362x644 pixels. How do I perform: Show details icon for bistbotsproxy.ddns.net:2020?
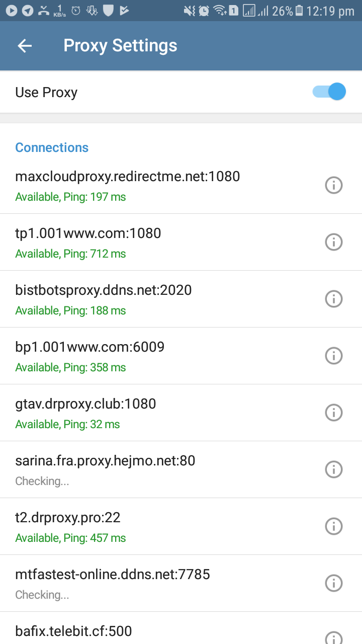pos(333,299)
